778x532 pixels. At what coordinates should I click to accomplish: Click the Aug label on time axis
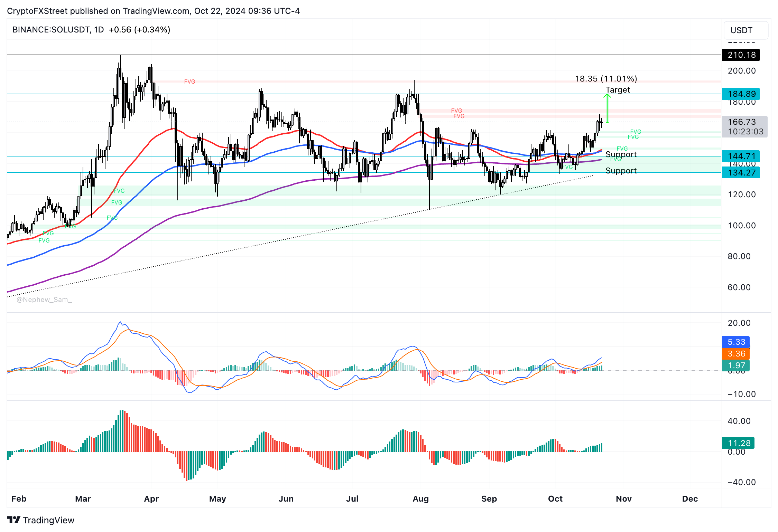(x=421, y=499)
